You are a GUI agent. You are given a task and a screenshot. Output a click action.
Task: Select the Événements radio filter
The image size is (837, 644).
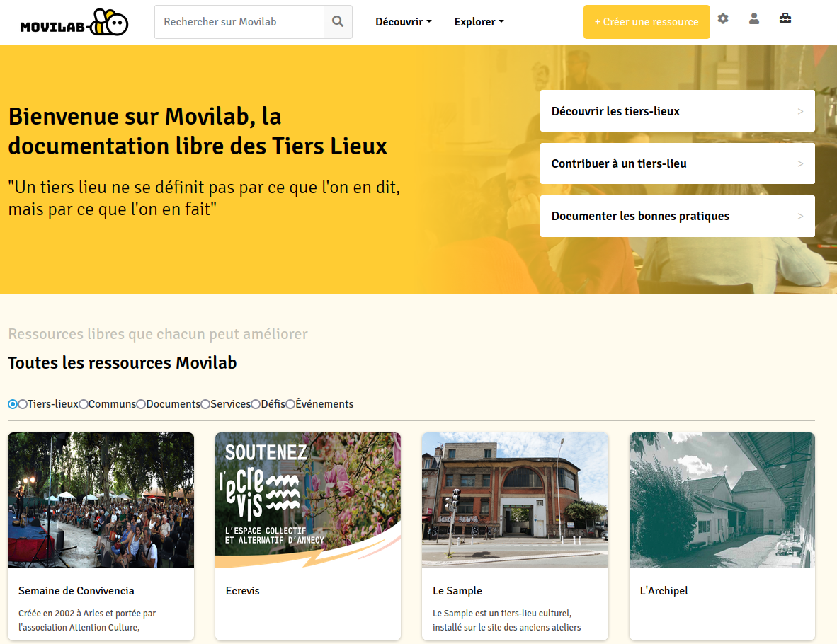coord(290,404)
